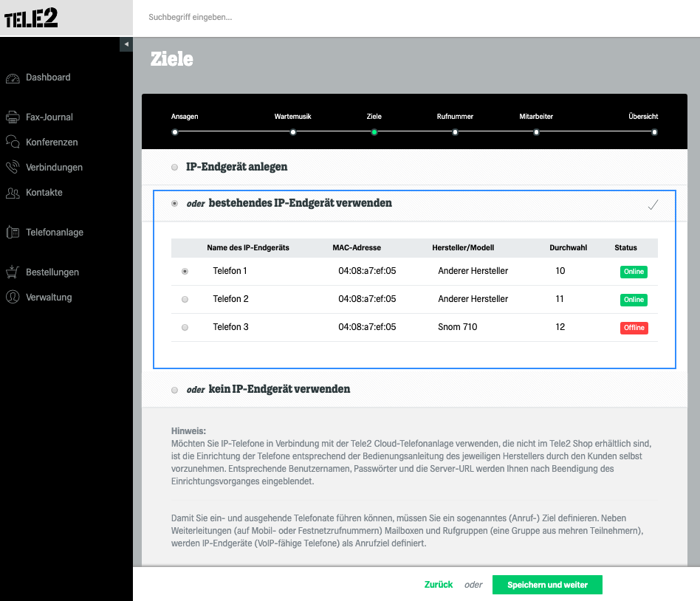Click the Mitarbeiter step label
This screenshot has width=700, height=601.
(536, 117)
